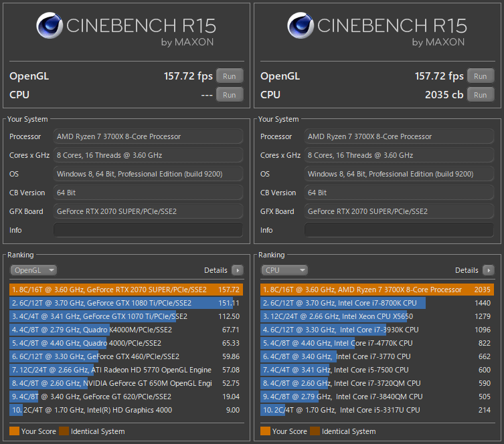The image size is (504, 444).
Task: Click the Cinebench logo sphere in the left window
Action: point(50,25)
